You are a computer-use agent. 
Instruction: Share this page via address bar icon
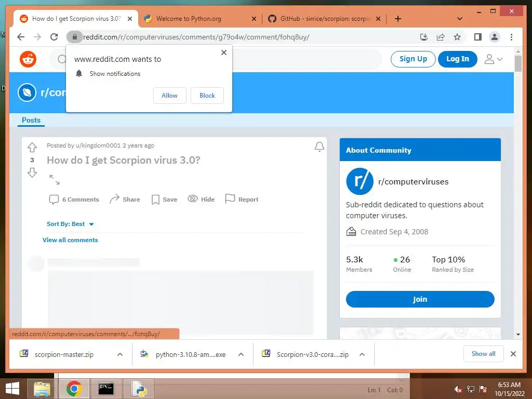(x=441, y=37)
